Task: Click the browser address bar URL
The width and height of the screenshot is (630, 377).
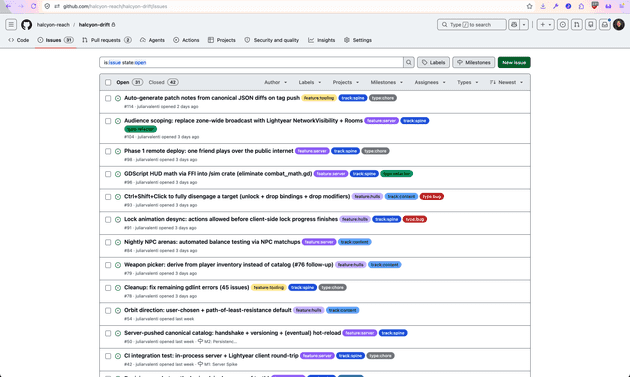Action: 115,6
